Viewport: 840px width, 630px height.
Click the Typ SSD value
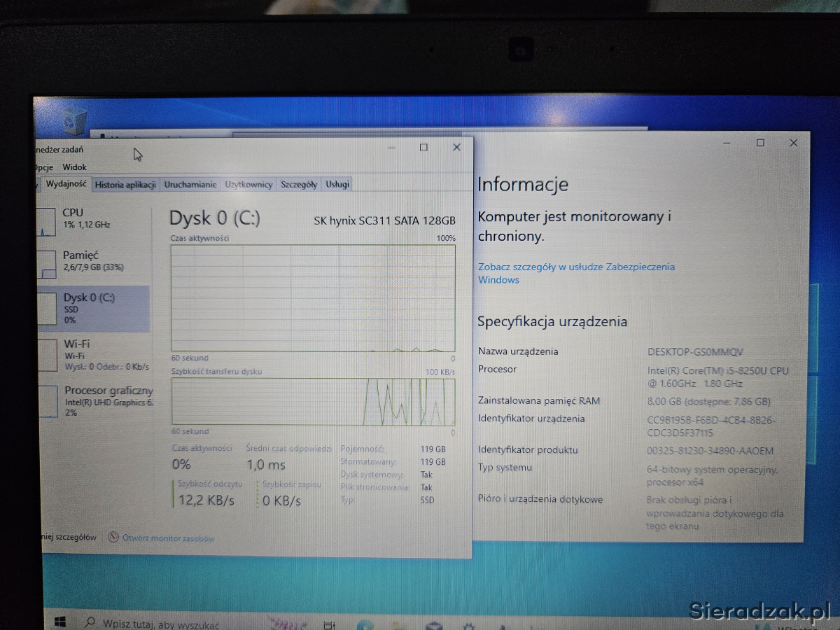point(427,500)
